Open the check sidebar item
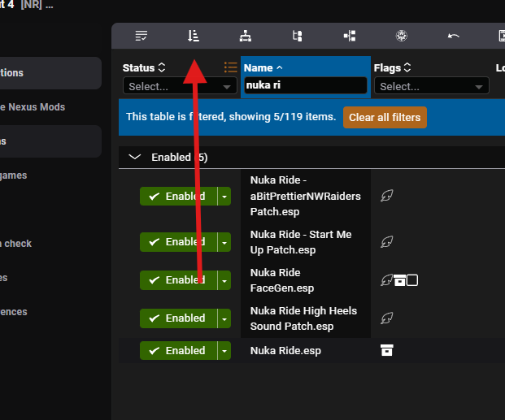This screenshot has height=420, width=505. coord(16,244)
